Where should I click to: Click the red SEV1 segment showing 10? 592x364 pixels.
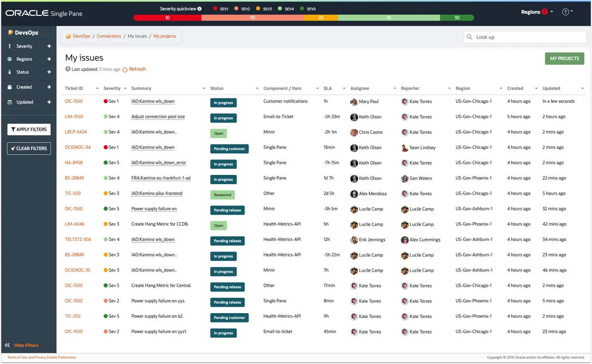(167, 18)
